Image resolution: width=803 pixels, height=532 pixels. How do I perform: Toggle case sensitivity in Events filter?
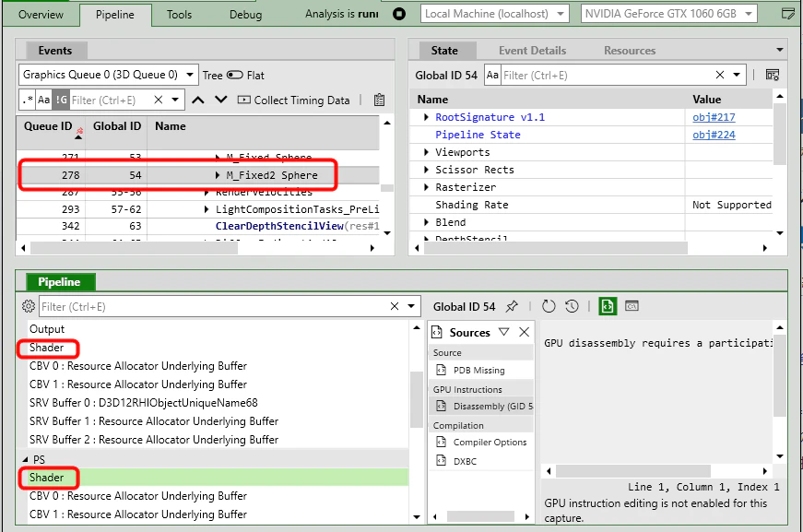point(44,100)
